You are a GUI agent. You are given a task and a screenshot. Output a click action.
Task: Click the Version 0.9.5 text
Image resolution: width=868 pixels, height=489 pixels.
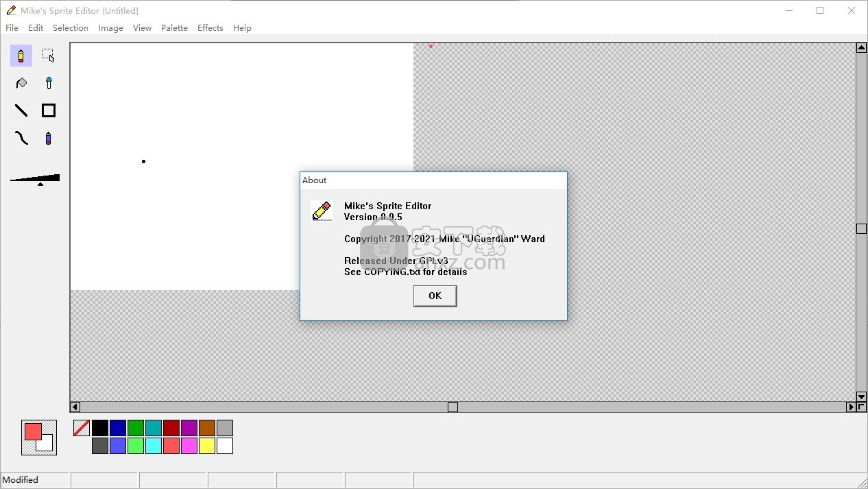coord(373,217)
